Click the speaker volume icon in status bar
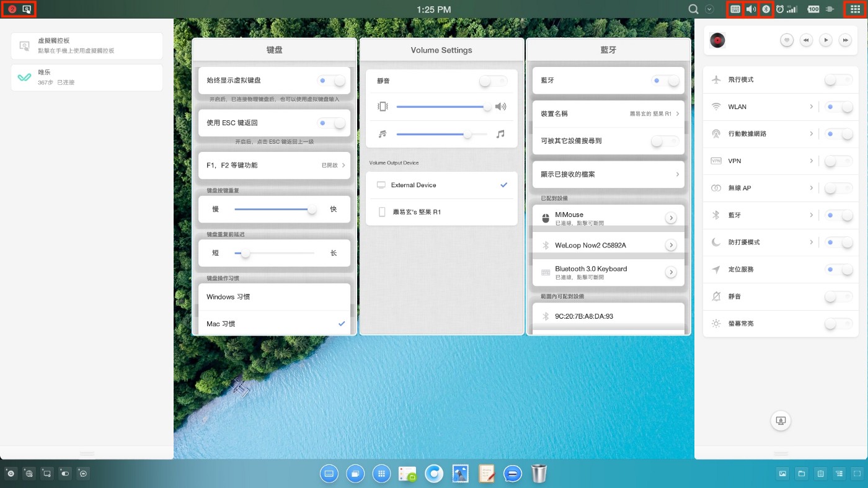868x488 pixels. point(751,9)
